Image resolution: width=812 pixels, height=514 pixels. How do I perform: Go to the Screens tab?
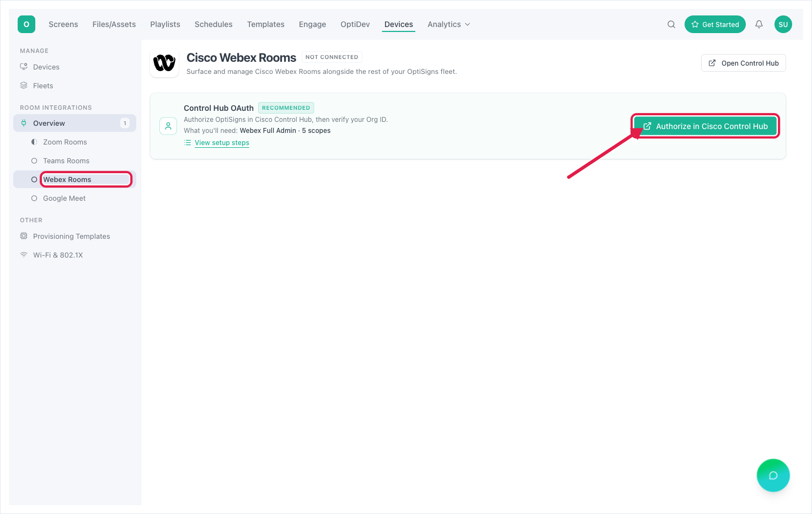(63, 24)
